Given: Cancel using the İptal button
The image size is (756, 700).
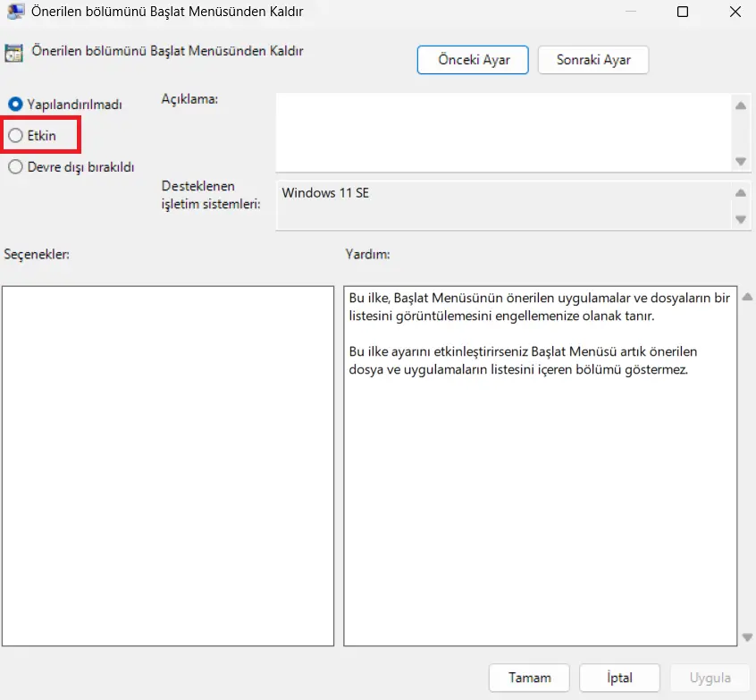Looking at the screenshot, I should click(619, 678).
